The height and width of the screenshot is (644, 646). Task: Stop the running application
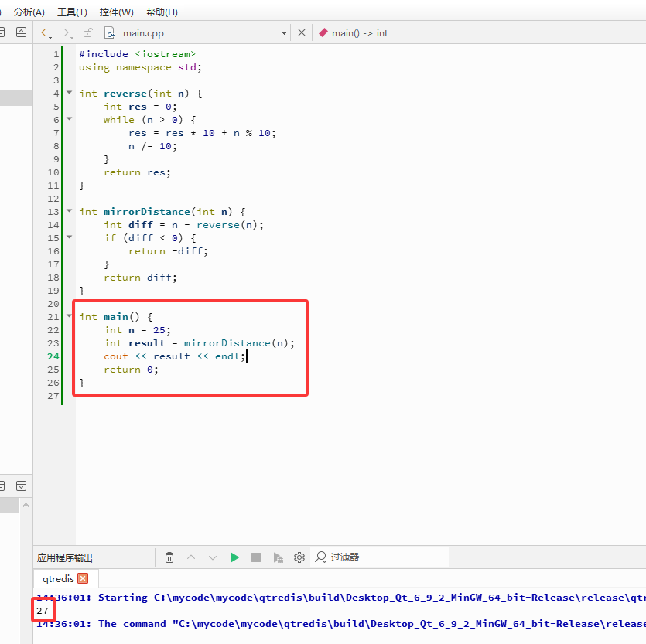tap(256, 557)
